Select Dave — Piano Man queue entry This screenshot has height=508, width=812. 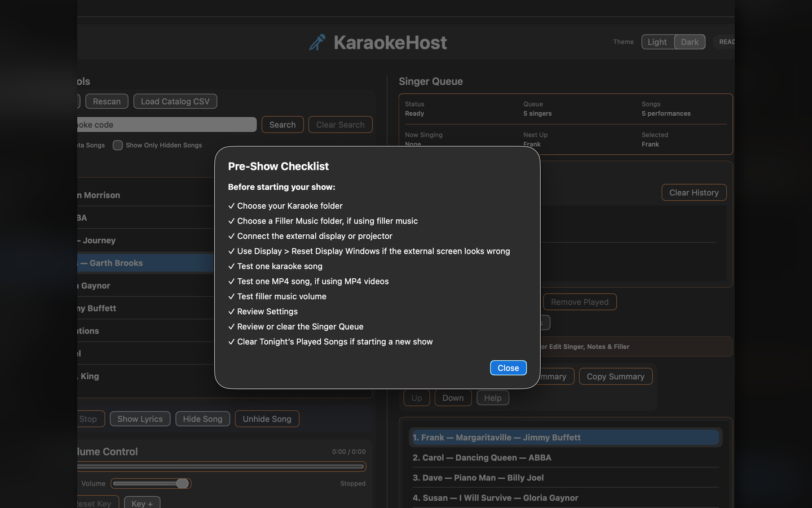click(x=565, y=478)
